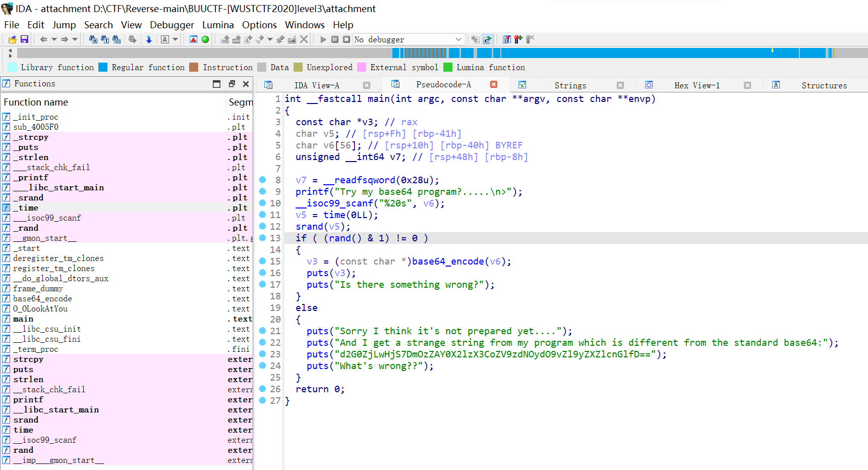Click the red warning triangle toolbar icon
868x470 pixels.
coord(193,39)
